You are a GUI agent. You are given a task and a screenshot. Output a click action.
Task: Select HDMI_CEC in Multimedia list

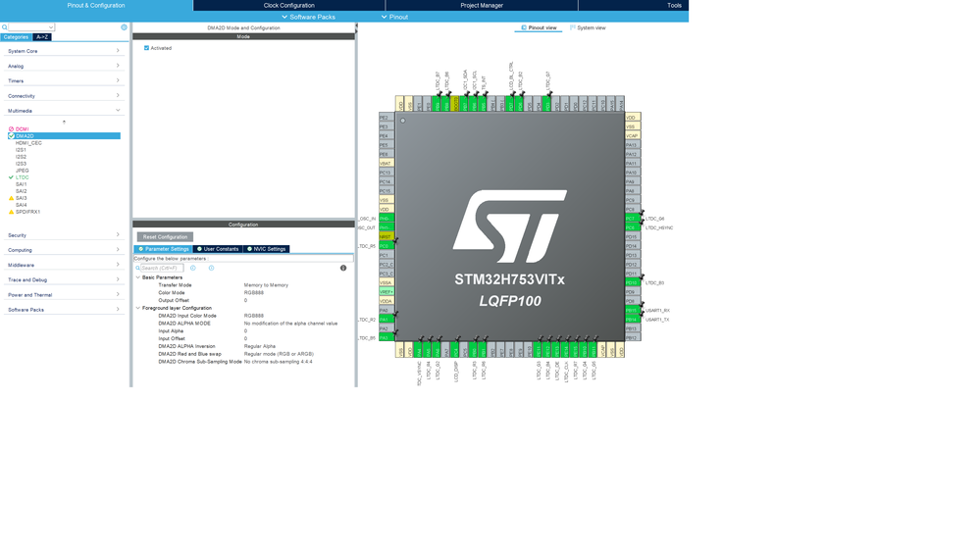28,143
